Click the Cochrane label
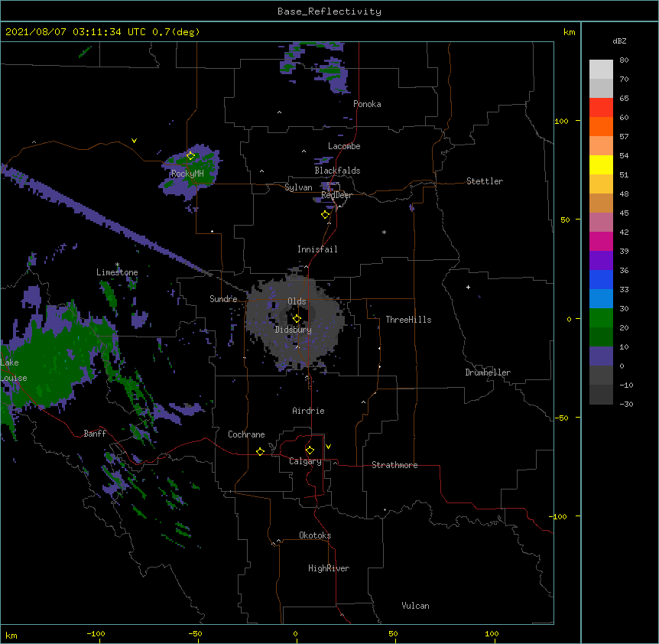This screenshot has height=644, width=659. pos(246,434)
